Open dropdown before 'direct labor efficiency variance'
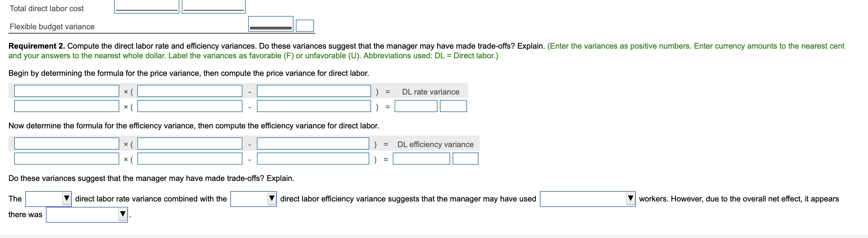Screen dimensions: 868x238 [253, 198]
